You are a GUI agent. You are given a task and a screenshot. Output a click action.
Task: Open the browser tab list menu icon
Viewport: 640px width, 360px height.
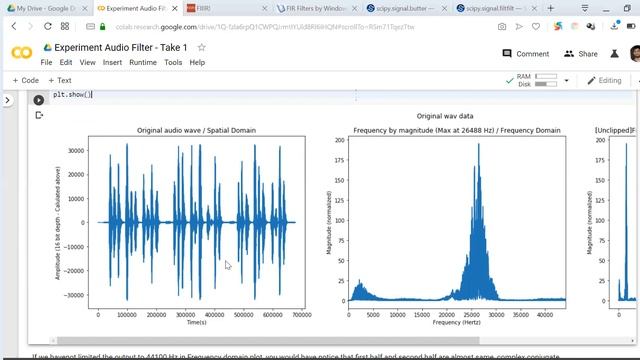pyautogui.click(x=585, y=8)
